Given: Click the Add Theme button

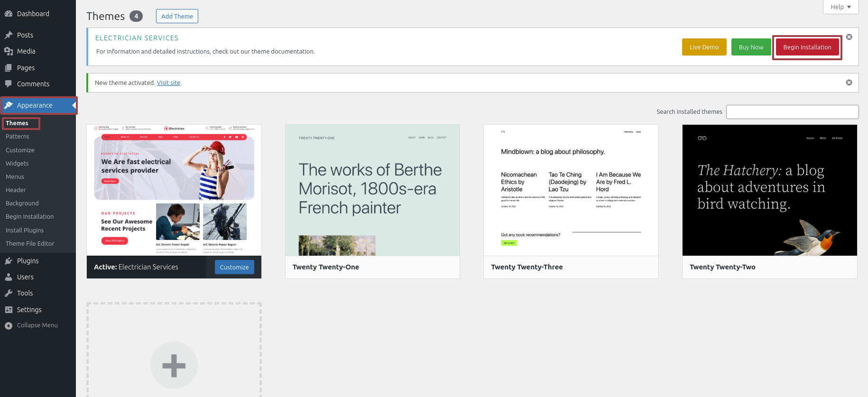Looking at the screenshot, I should (177, 16).
